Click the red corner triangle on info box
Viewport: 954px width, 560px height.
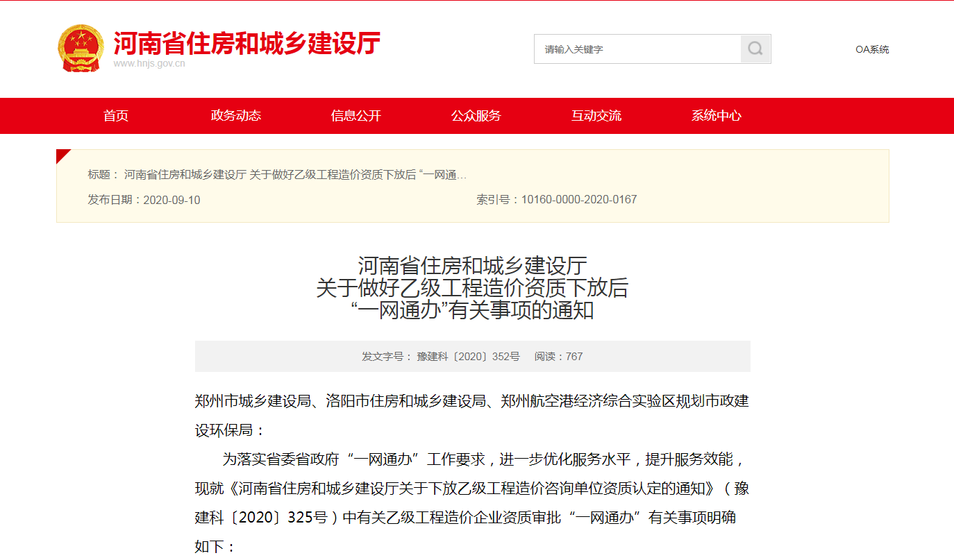coord(62,155)
